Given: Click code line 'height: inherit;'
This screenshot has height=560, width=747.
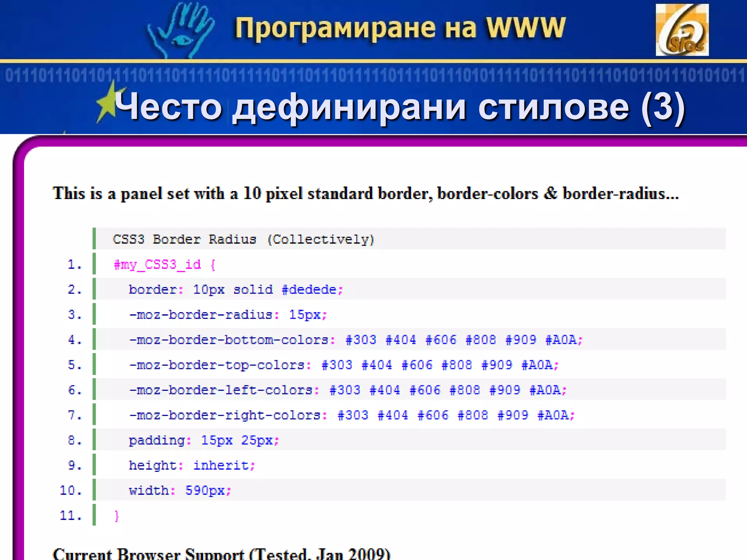Looking at the screenshot, I should pos(192,466).
